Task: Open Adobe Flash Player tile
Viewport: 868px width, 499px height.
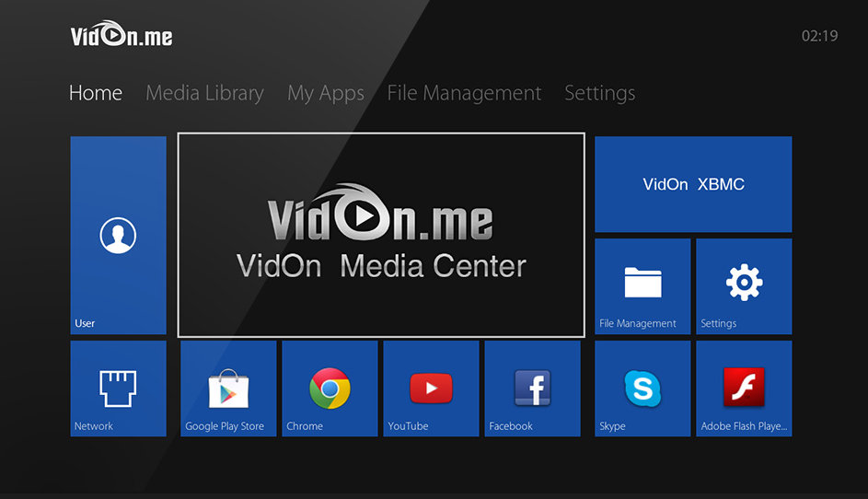Action: coord(744,389)
